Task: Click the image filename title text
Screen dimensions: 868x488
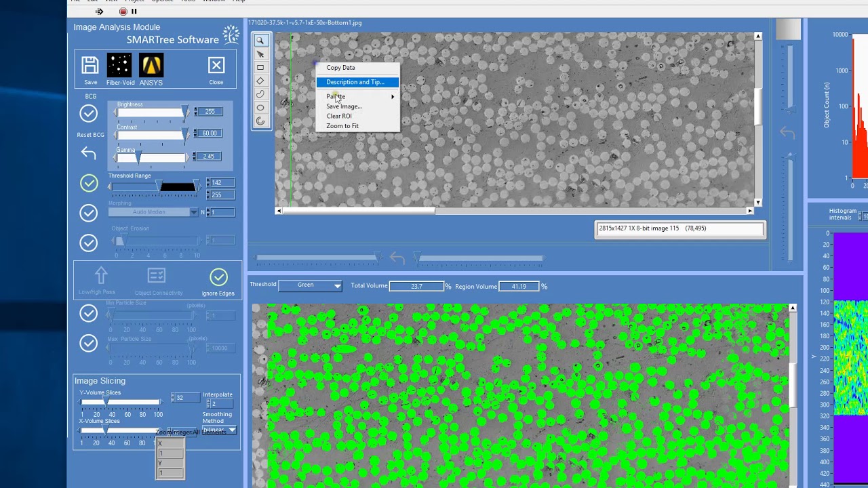Action: 305,23
